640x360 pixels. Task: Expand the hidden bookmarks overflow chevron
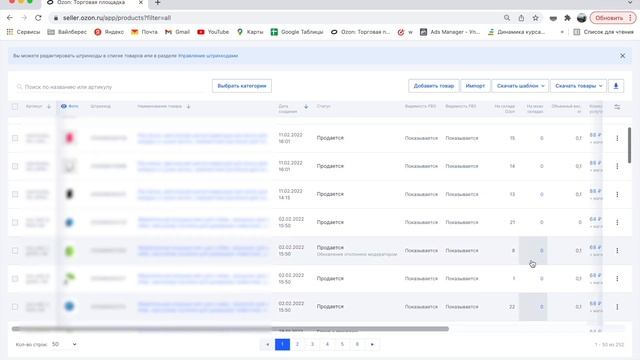point(562,32)
